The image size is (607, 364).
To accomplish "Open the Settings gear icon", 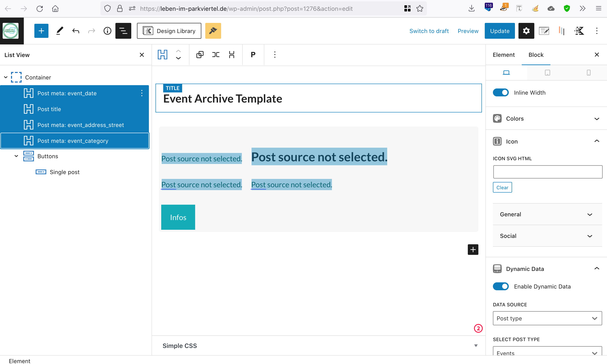I will (x=526, y=31).
